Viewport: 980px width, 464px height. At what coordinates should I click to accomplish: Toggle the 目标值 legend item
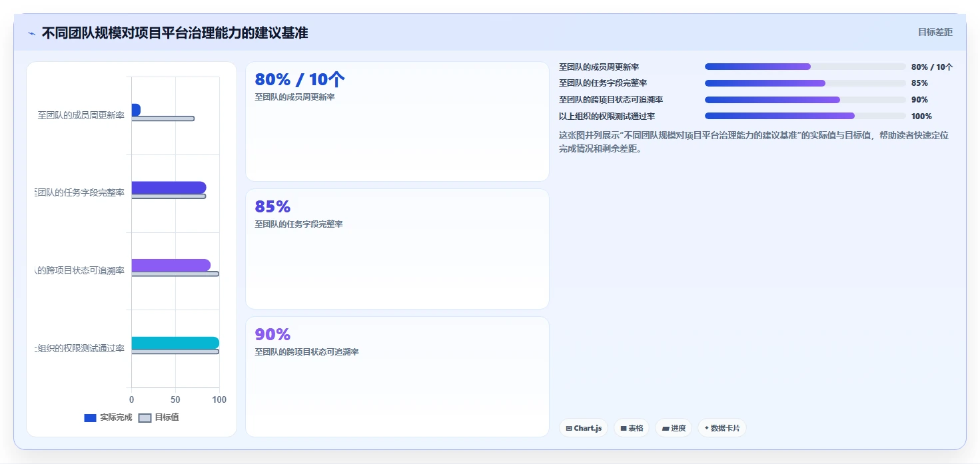(x=159, y=417)
